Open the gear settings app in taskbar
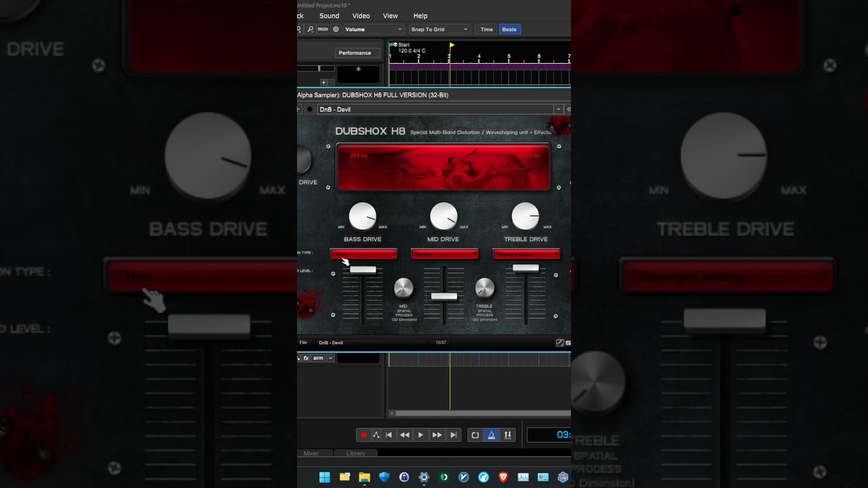 pyautogui.click(x=424, y=477)
